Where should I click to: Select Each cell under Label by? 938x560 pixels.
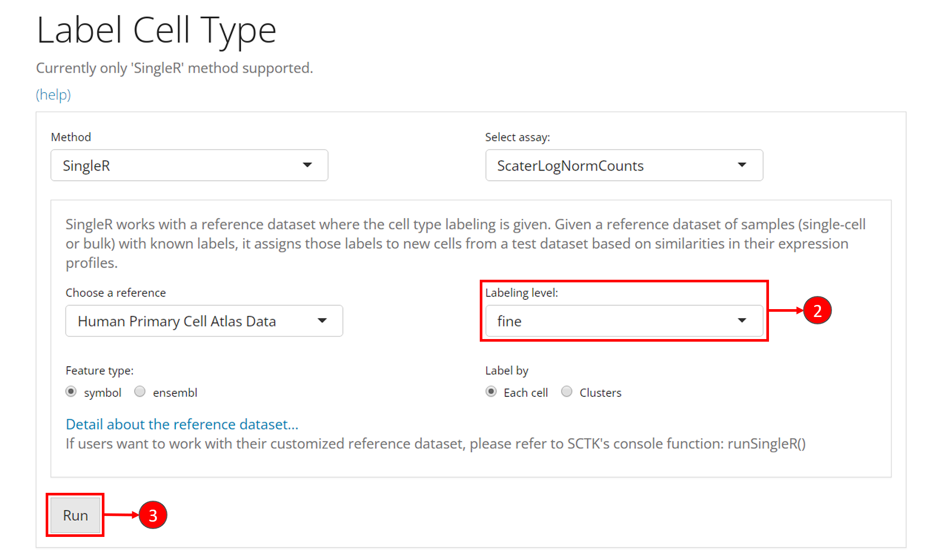click(491, 392)
